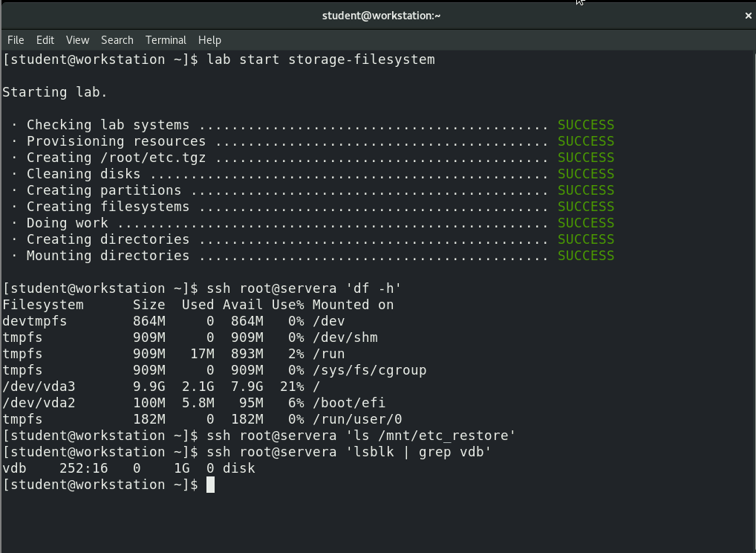Click the student@workstation window title bar
756x553 pixels.
(379, 15)
